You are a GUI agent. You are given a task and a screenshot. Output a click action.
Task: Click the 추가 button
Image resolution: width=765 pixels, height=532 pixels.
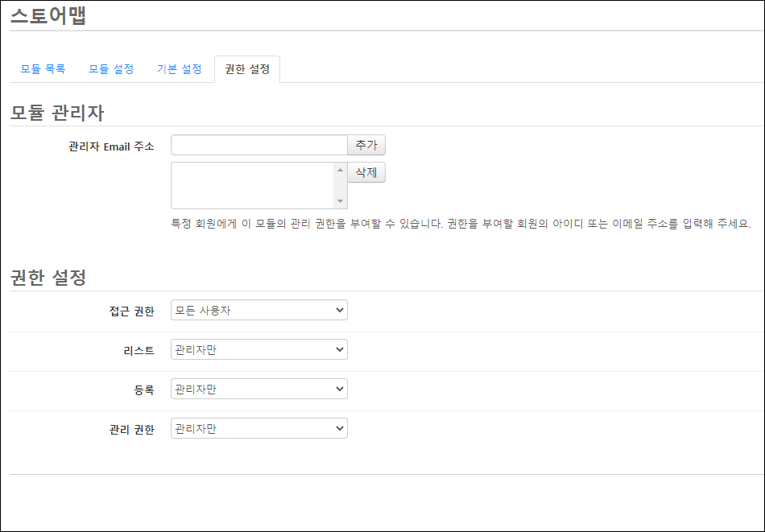(x=366, y=145)
